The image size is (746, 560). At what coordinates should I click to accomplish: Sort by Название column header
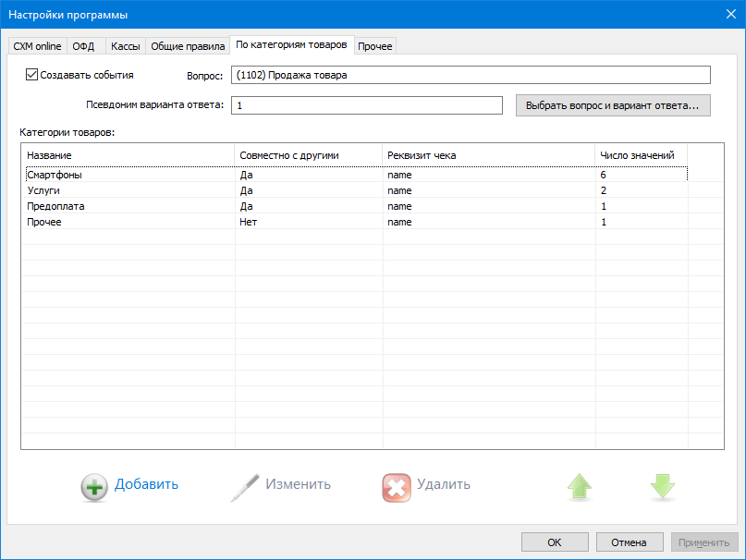click(x=128, y=154)
